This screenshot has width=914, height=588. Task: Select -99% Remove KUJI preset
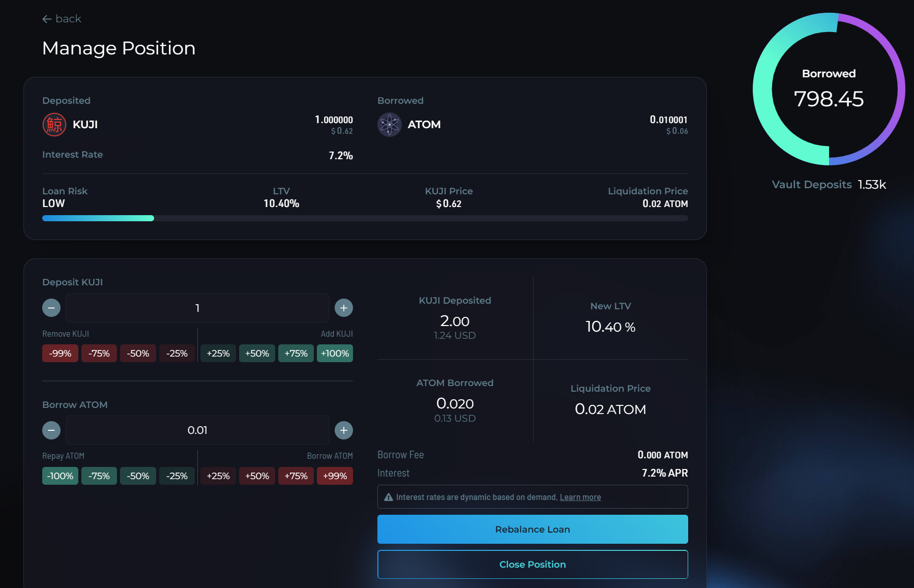(x=60, y=354)
